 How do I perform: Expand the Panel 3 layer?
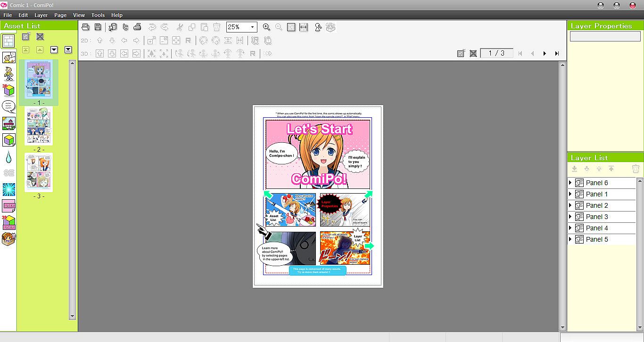click(570, 217)
